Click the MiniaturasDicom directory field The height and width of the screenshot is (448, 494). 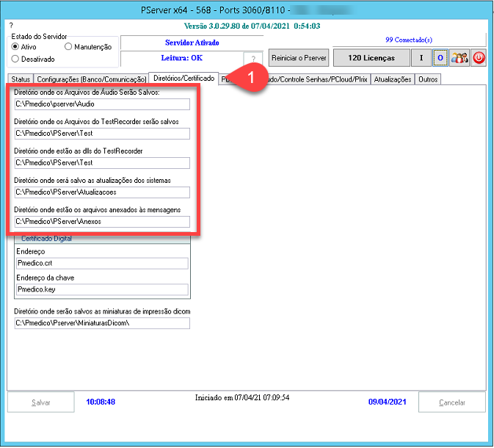pyautogui.click(x=101, y=323)
